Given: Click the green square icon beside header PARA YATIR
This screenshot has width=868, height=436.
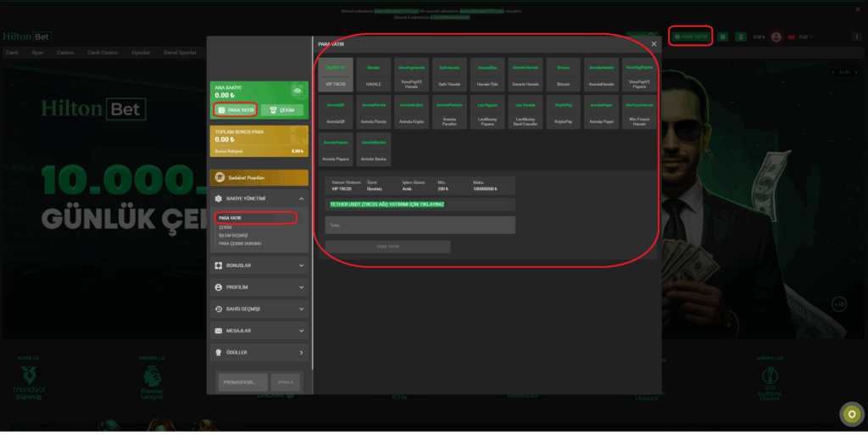Looking at the screenshot, I should [x=722, y=36].
